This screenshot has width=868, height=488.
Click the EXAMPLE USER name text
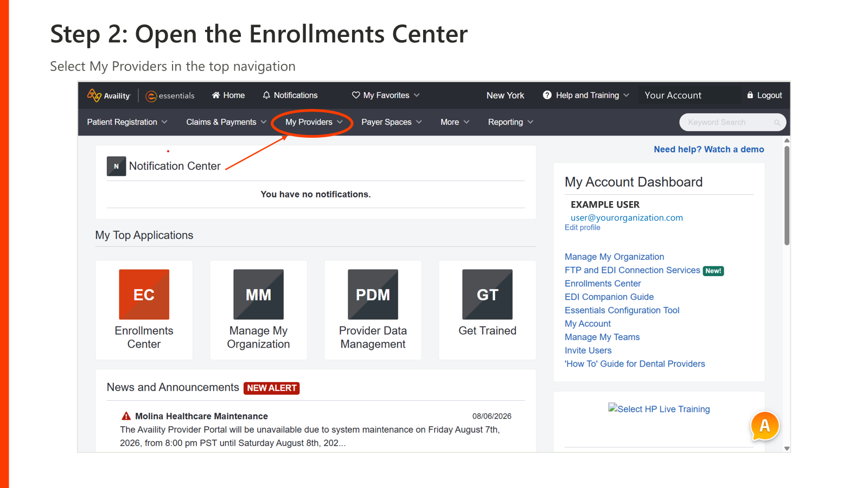pyautogui.click(x=605, y=204)
